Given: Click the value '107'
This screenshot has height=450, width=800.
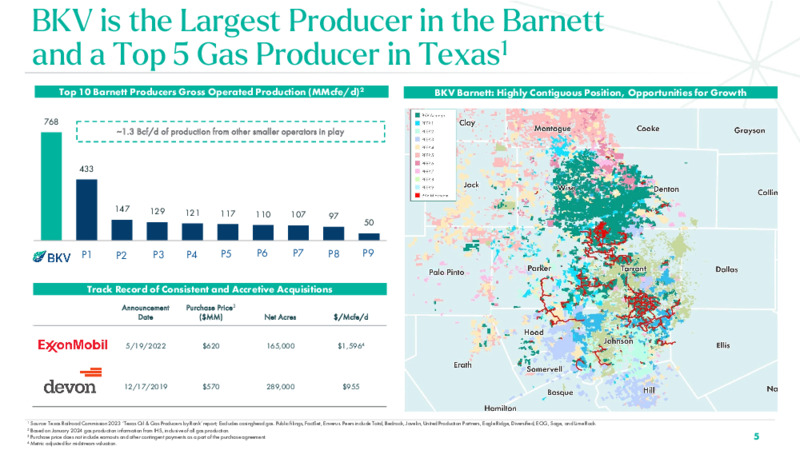Looking at the screenshot, I should [298, 214].
